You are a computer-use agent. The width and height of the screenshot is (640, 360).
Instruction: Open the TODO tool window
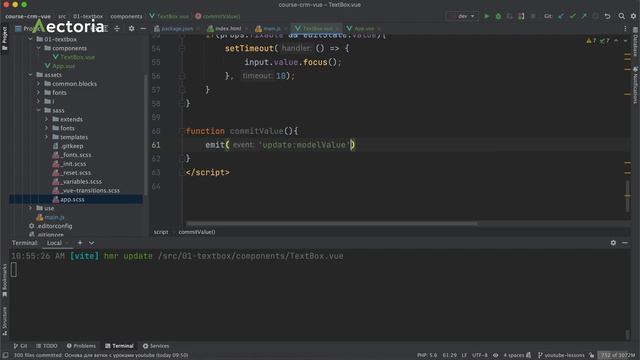pos(47,346)
